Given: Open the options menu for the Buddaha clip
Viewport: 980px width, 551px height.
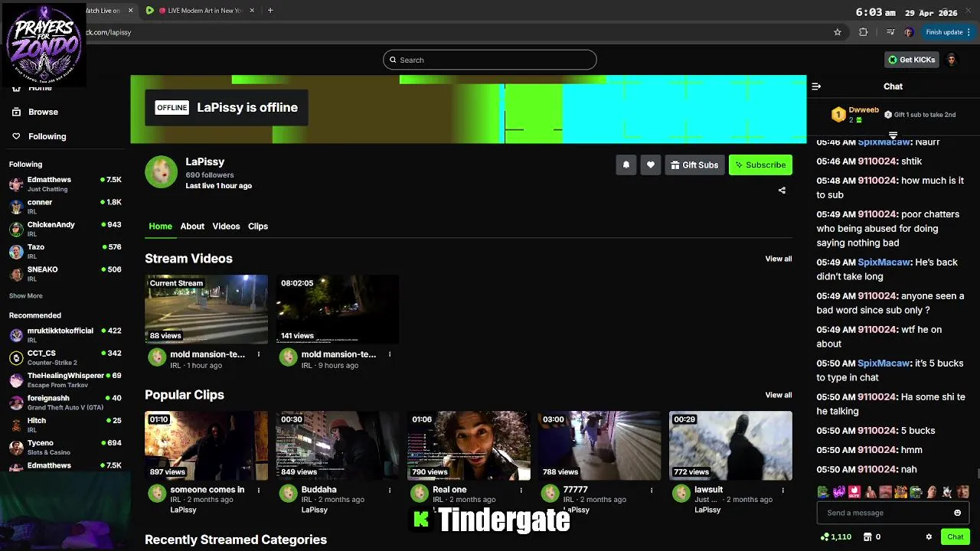Looking at the screenshot, I should [390, 490].
